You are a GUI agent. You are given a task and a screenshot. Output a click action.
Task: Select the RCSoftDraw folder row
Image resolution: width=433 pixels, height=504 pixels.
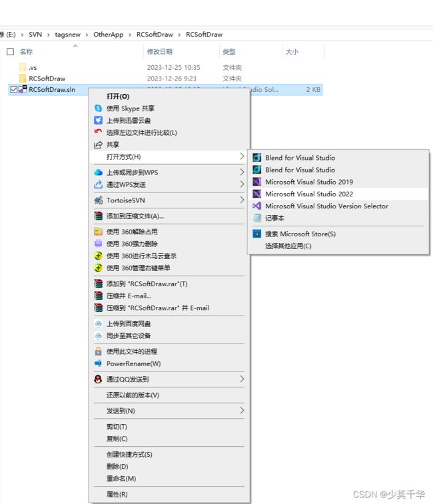(x=166, y=79)
